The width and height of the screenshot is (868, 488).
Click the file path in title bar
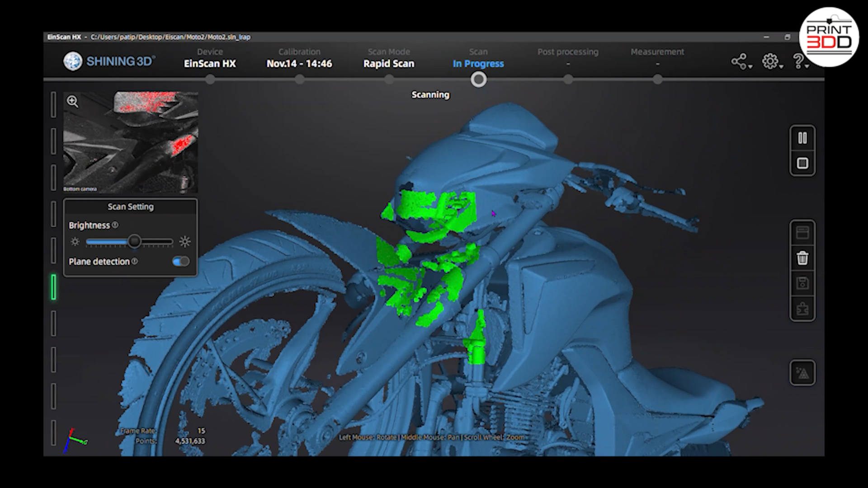click(170, 37)
